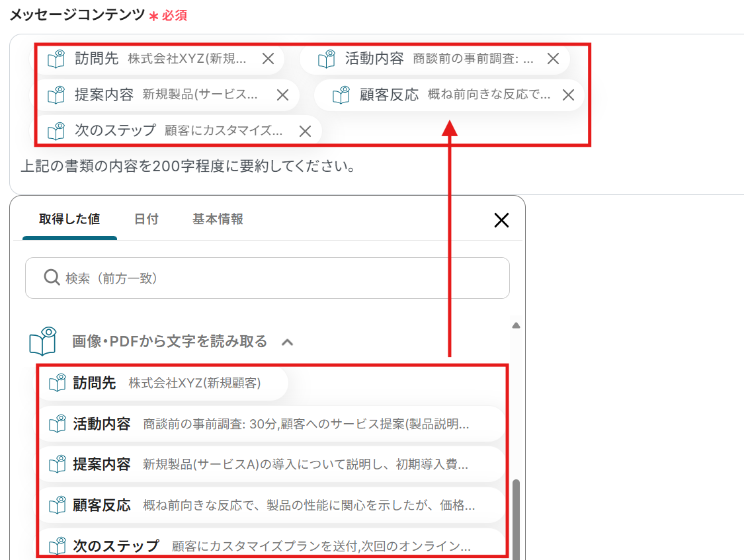Screen dimensions: 744x560
Task: Click the book icon on the 活動内容 list row
Action: tap(58, 423)
